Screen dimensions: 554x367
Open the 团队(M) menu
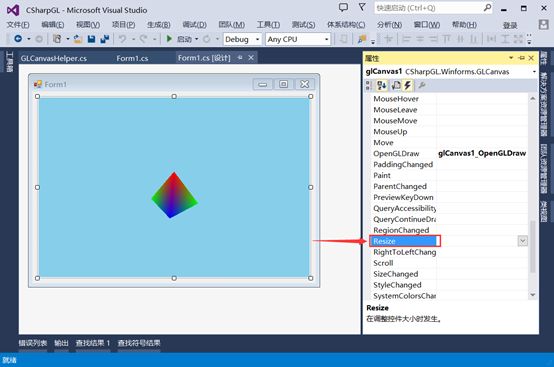[x=231, y=25]
